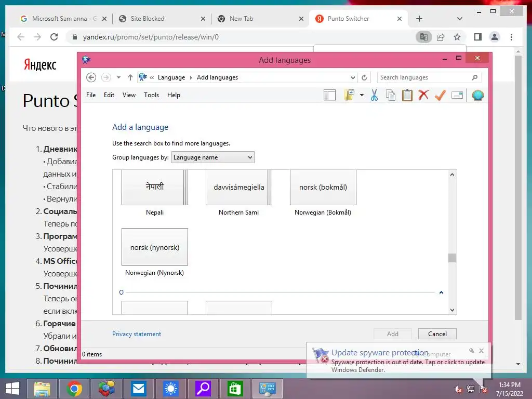This screenshot has width=532, height=399.
Task: Click the Яндекс logo on the page
Action: coord(40,64)
